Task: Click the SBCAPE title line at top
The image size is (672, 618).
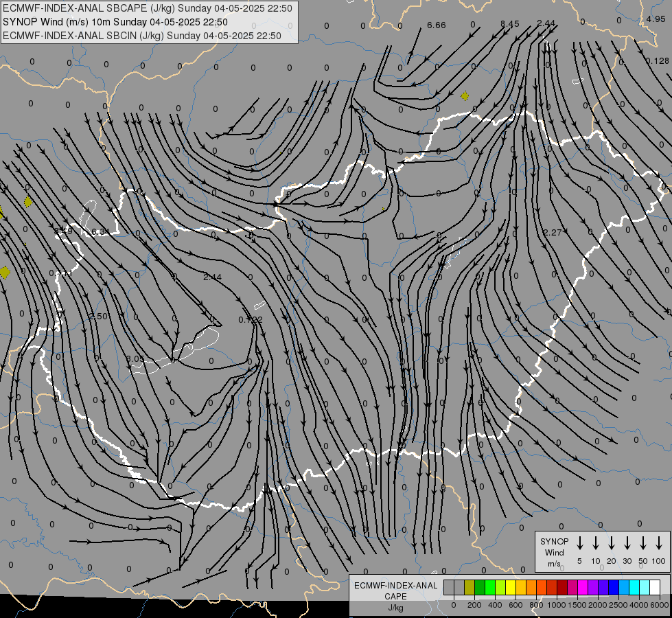Action: (148, 8)
